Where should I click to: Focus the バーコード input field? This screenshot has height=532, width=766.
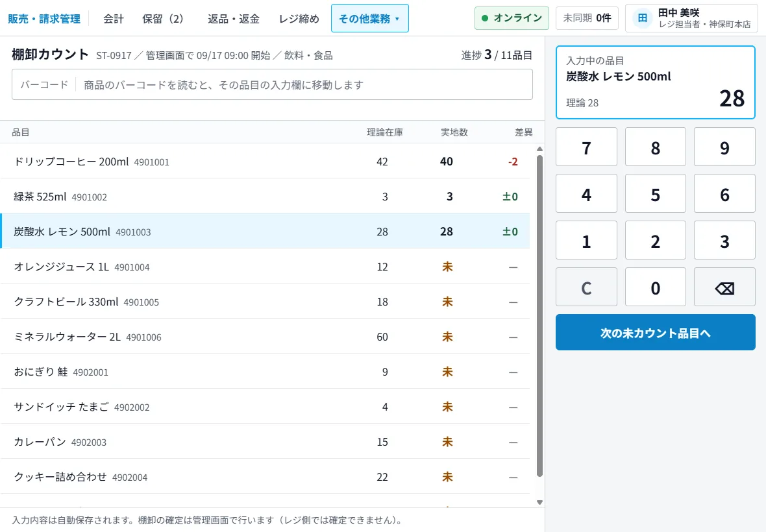coord(272,84)
